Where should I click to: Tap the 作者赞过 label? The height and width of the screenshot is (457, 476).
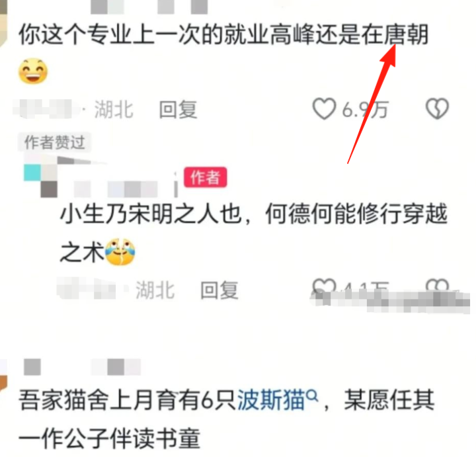54,142
